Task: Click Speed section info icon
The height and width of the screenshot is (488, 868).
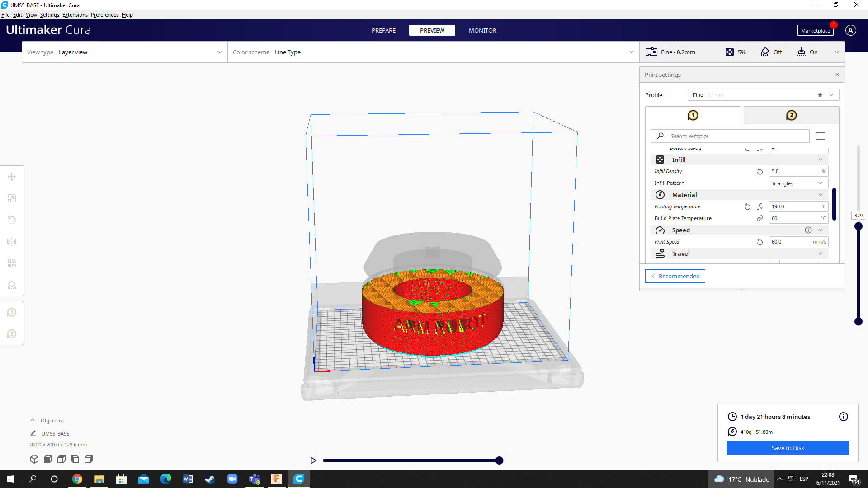Action: point(808,230)
